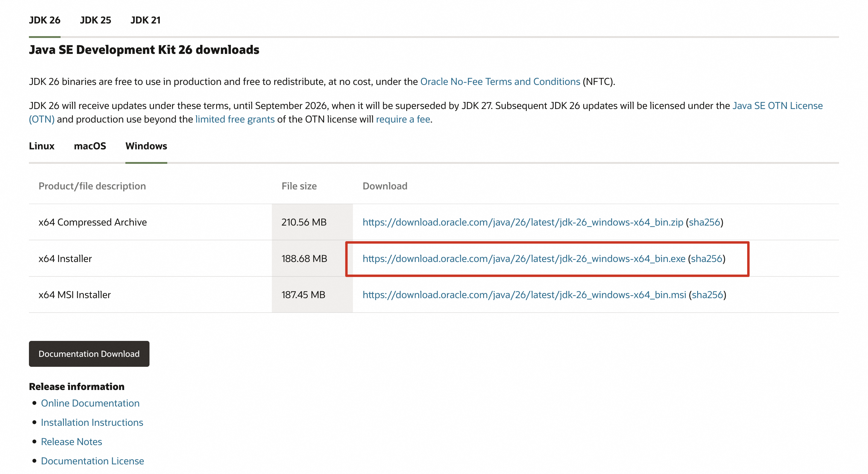Open sha256 for the x64 Installer
868x474 pixels.
[706, 259]
